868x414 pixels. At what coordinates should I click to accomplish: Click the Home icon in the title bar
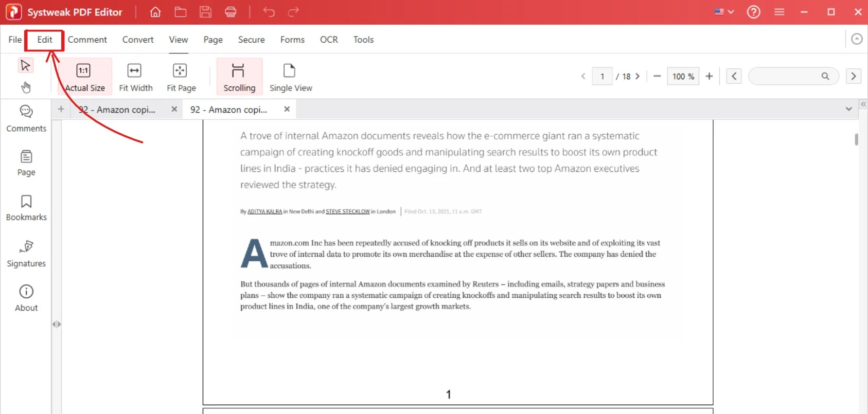pos(155,12)
